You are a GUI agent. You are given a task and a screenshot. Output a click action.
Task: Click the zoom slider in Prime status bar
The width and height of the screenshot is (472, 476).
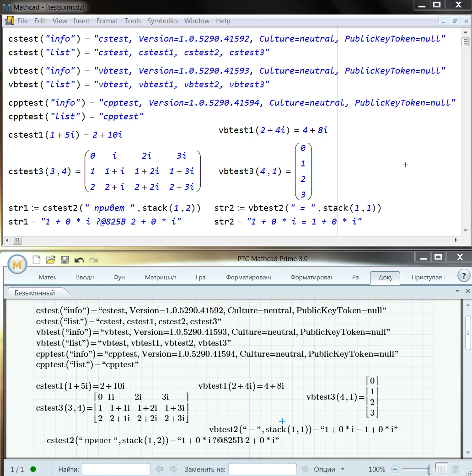[x=415, y=469]
